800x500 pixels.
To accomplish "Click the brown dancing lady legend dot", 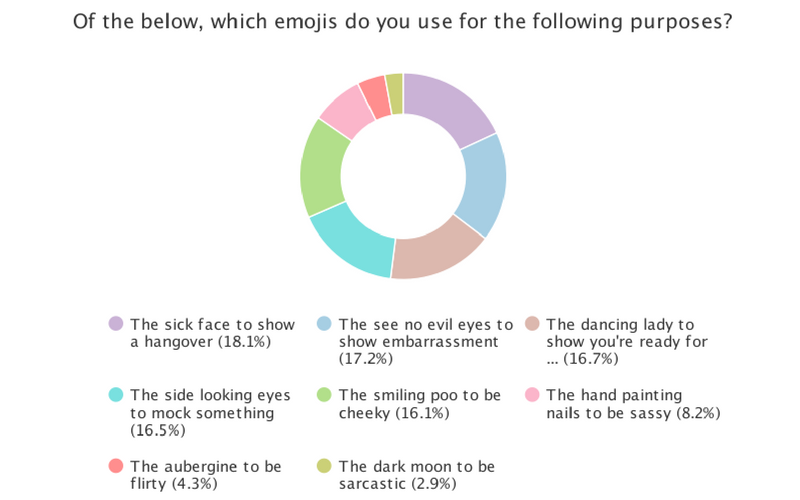I will pyautogui.click(x=532, y=324).
